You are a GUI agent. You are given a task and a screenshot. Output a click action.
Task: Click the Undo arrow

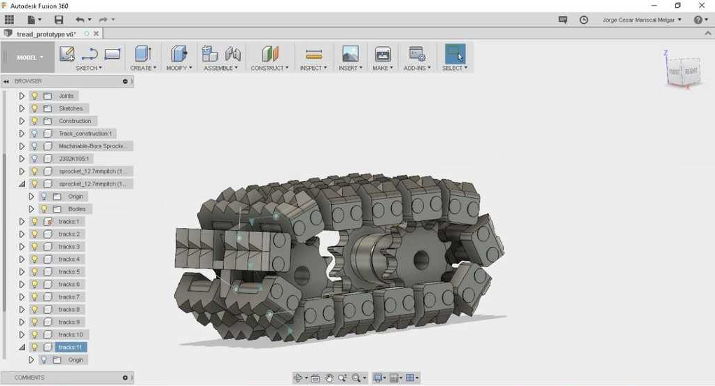[x=80, y=20]
